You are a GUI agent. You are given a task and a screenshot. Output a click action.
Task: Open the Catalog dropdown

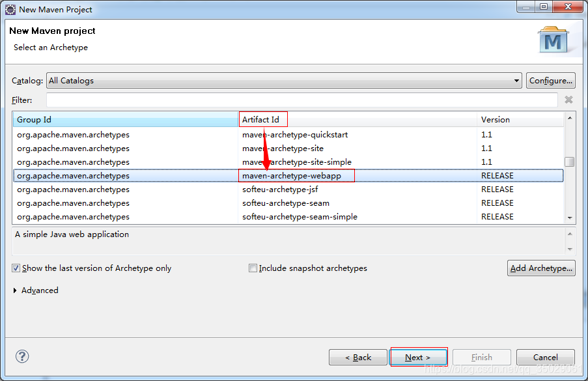click(x=284, y=81)
